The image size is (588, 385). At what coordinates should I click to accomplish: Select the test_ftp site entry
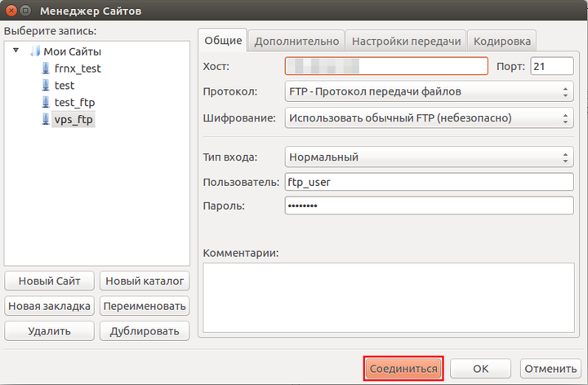pyautogui.click(x=74, y=102)
